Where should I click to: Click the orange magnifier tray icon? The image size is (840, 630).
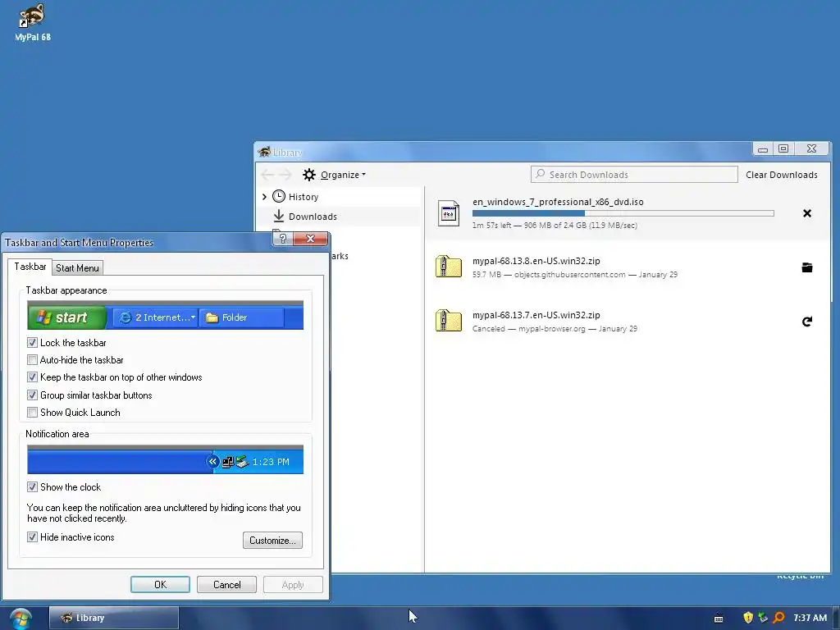[x=779, y=618]
